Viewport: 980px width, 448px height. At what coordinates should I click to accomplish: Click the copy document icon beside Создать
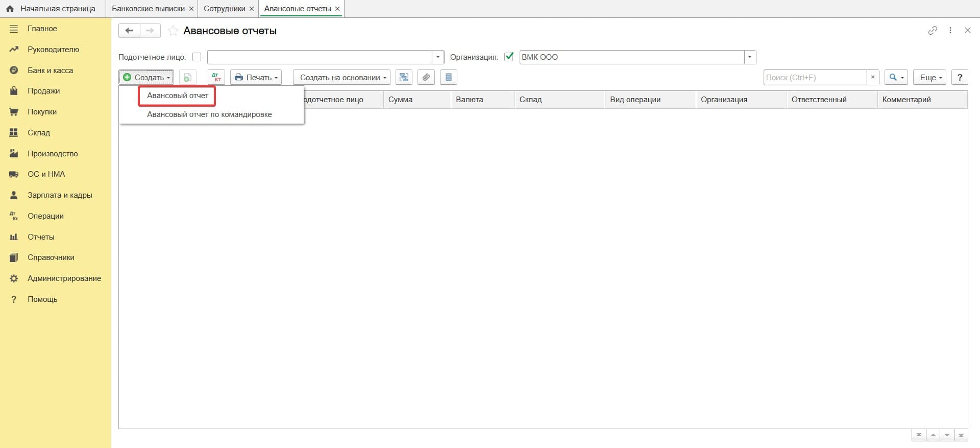tap(188, 78)
